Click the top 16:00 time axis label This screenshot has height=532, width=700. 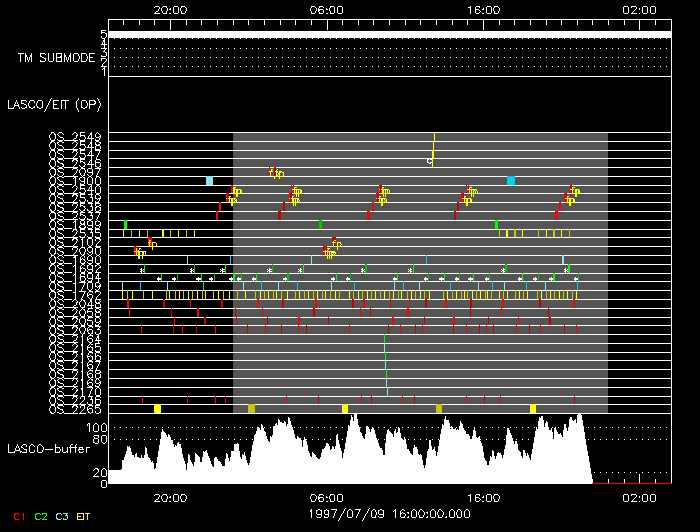pyautogui.click(x=484, y=9)
